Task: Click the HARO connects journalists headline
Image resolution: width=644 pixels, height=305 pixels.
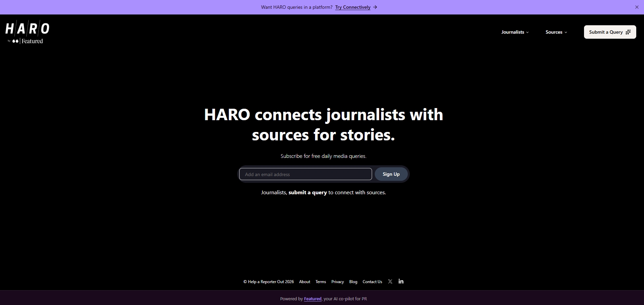Action: pyautogui.click(x=324, y=125)
